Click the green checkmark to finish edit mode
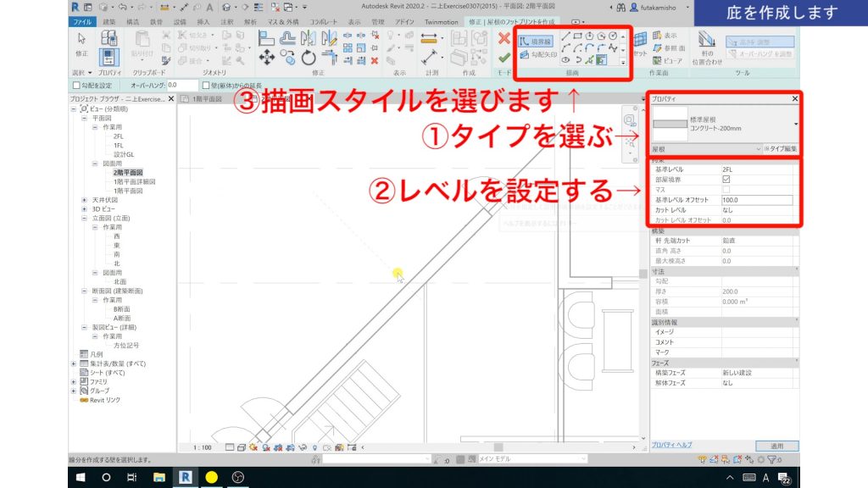Image resolution: width=868 pixels, height=488 pixels. (504, 58)
